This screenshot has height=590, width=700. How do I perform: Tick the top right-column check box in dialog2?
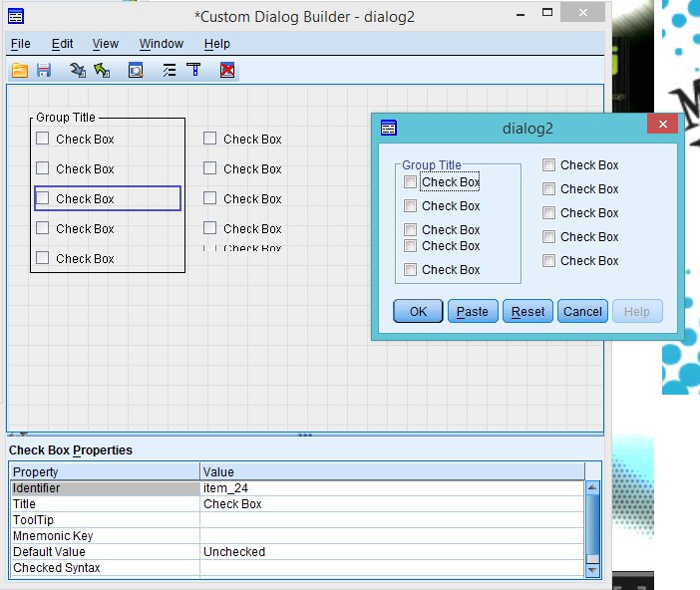pos(549,165)
